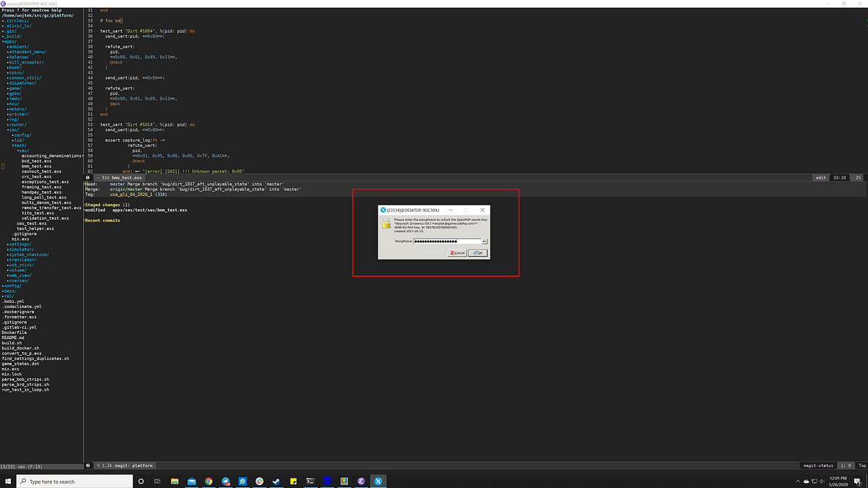Click OK in the passphrase dialog

click(478, 252)
